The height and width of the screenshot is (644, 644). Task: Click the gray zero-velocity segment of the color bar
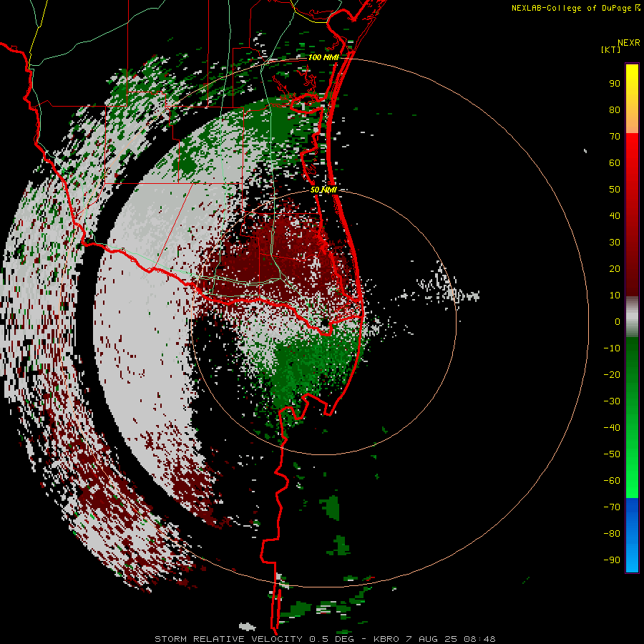click(x=632, y=317)
